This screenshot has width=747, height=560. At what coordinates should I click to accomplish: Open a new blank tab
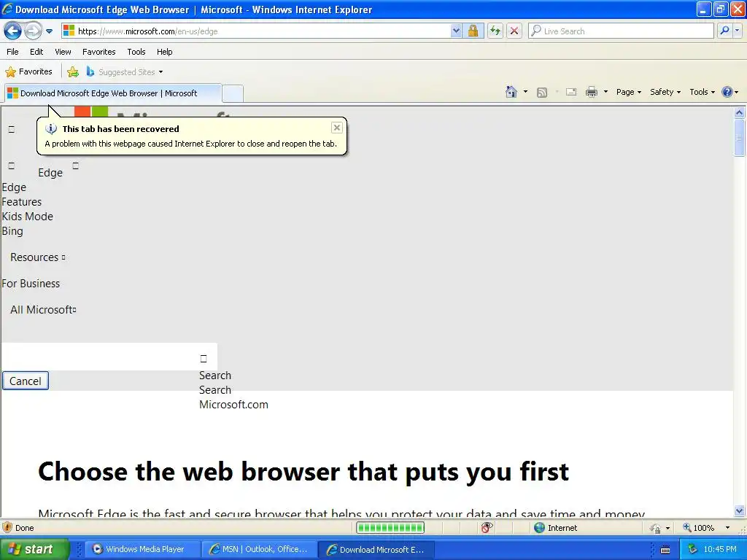[233, 94]
